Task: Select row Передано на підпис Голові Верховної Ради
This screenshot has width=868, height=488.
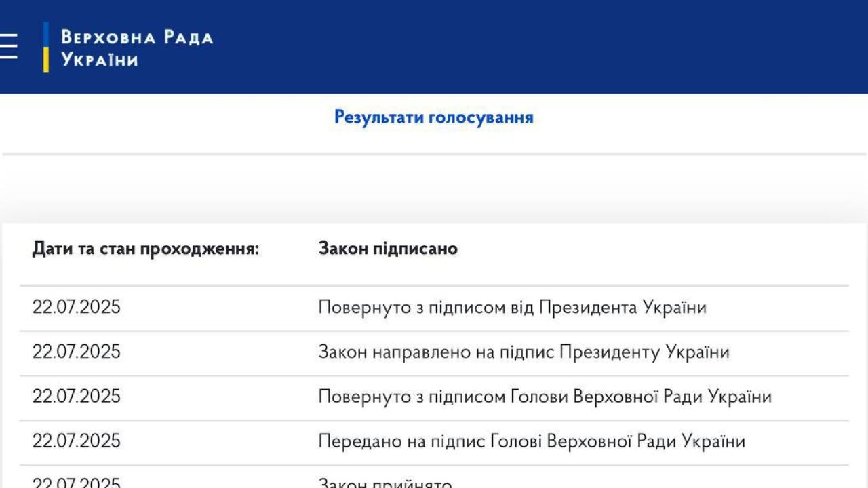Action: (x=532, y=441)
